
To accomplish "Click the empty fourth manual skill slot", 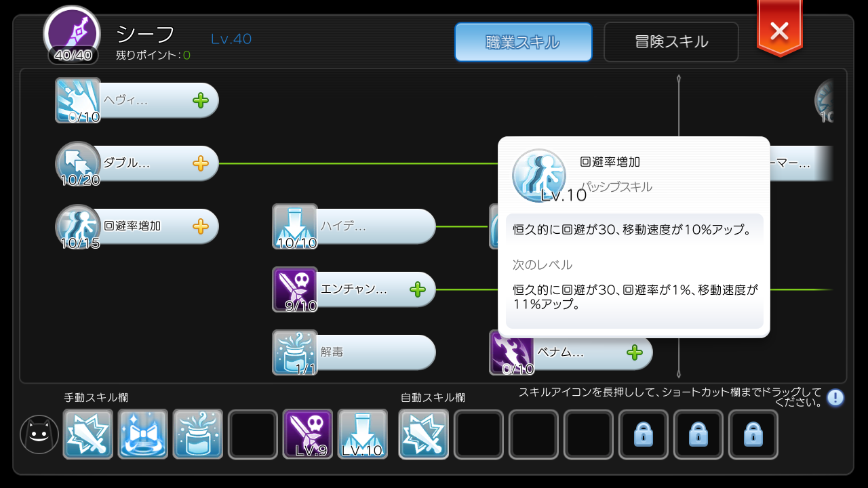I will (253, 434).
